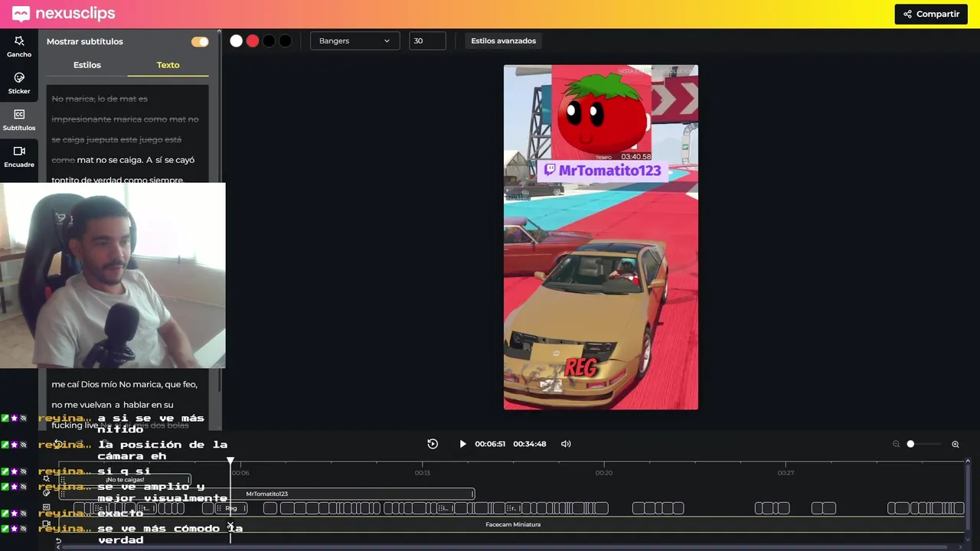Screen dimensions: 980x551
Task: Switch to the Estilos tab
Action: click(x=87, y=65)
